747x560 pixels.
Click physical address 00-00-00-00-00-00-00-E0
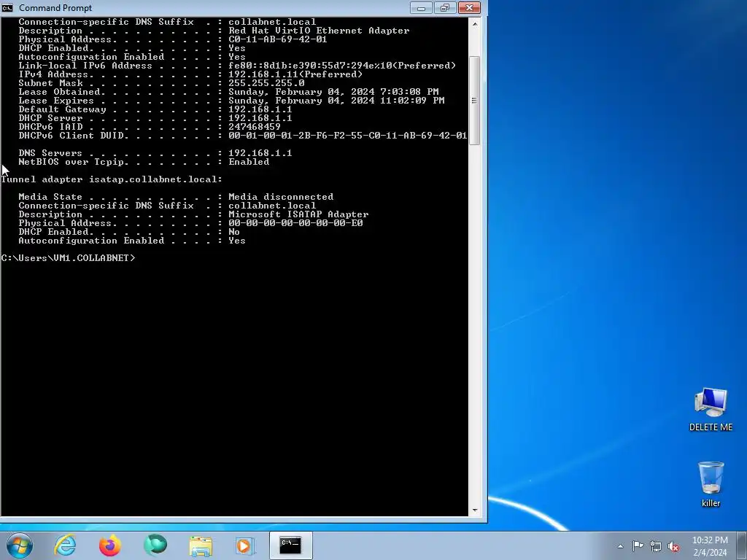click(295, 223)
